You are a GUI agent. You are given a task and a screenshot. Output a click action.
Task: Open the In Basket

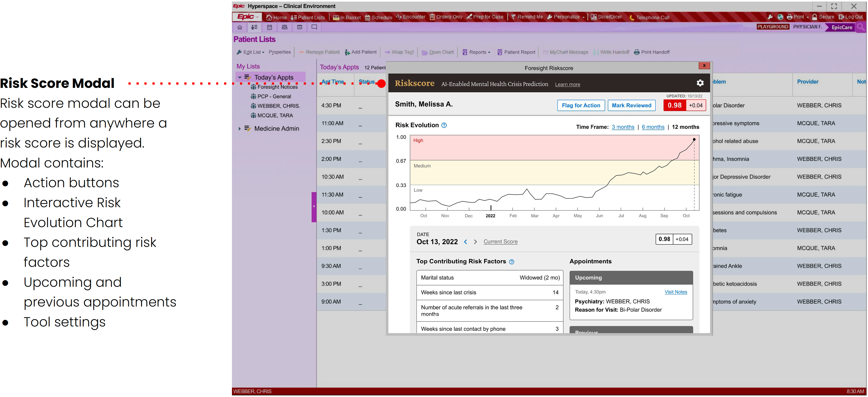347,17
